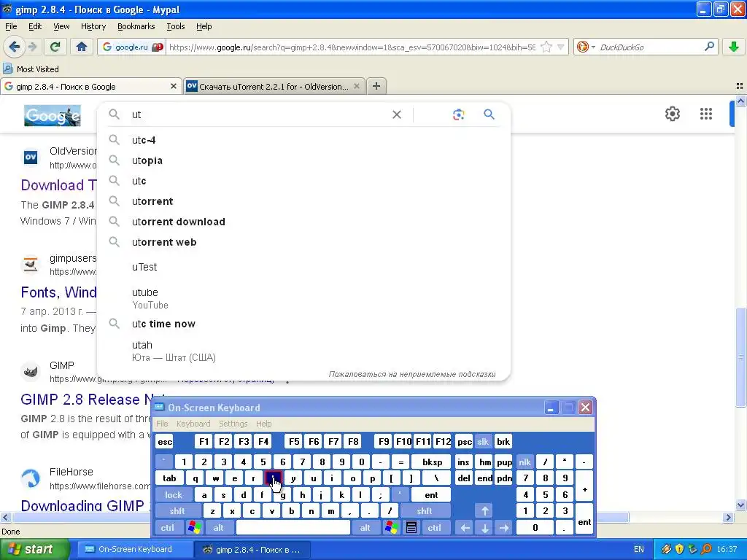Choose the utorrent web suggestion
This screenshot has height=560, width=747.
(x=303, y=242)
